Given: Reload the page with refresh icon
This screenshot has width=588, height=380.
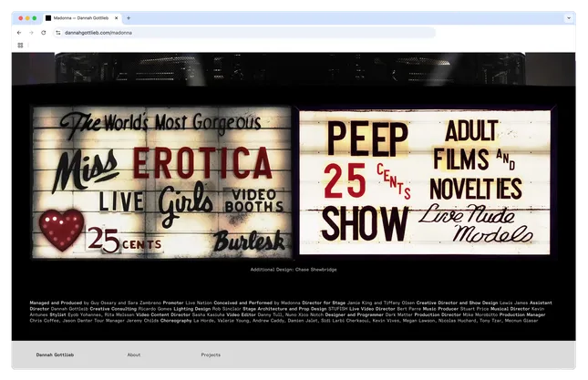Looking at the screenshot, I should tap(44, 33).
